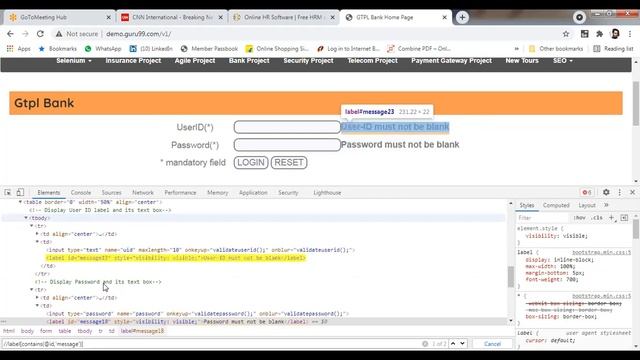Select the highlighted label message23 node
The width and height of the screenshot is (640, 360).
tap(176, 258)
